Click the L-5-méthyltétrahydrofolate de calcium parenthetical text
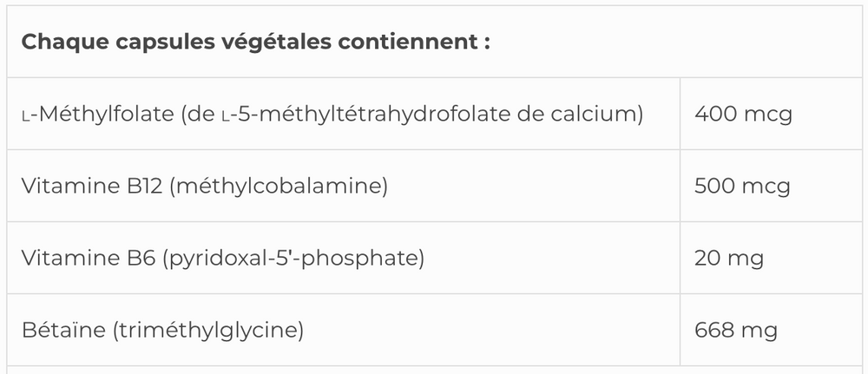The width and height of the screenshot is (868, 374). click(413, 114)
